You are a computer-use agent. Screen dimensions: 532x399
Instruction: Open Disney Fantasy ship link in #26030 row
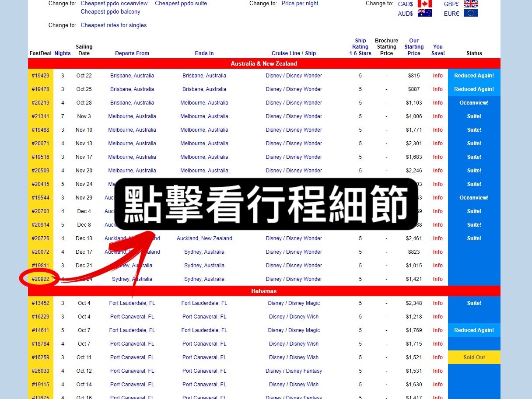pyautogui.click(x=304, y=371)
